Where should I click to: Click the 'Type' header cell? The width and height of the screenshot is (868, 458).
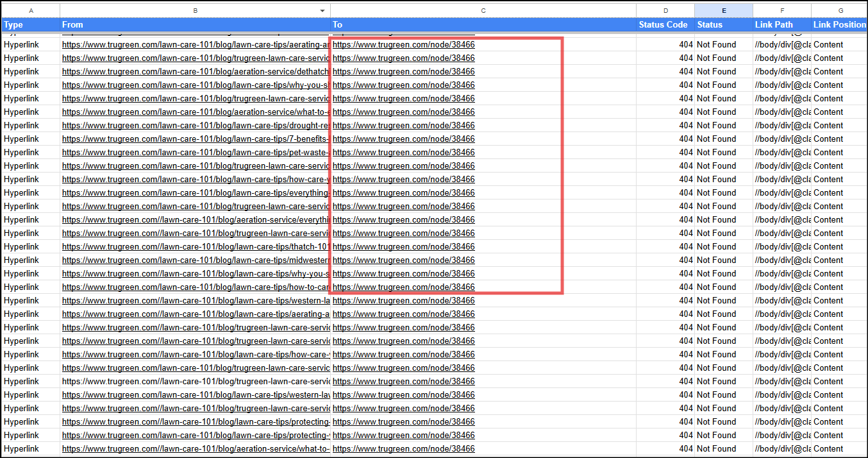pos(14,24)
